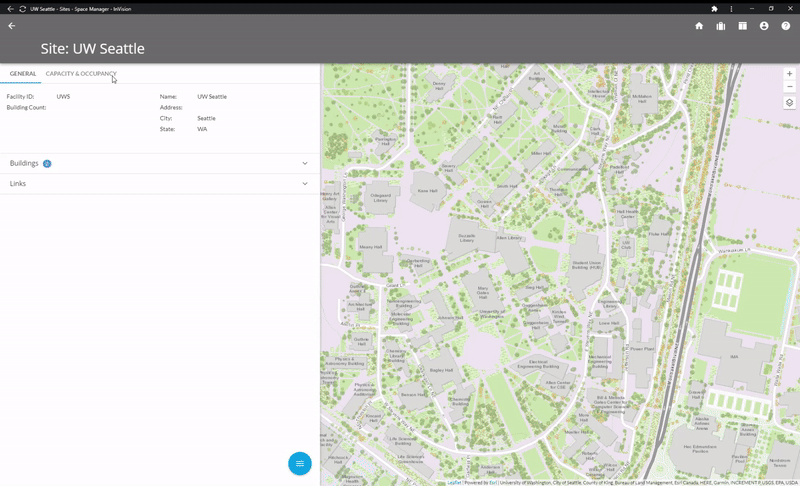Click Odegaard Library on the map
The image size is (800, 486).
(381, 198)
